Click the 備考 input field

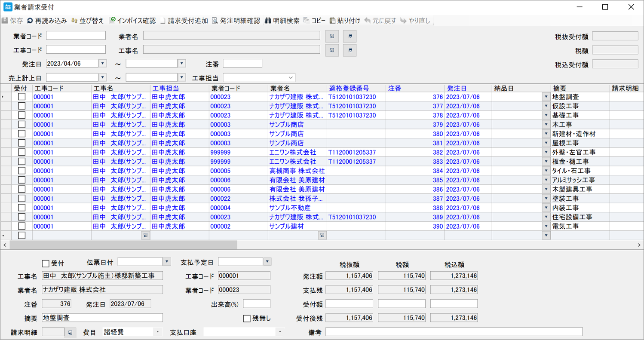click(451, 331)
